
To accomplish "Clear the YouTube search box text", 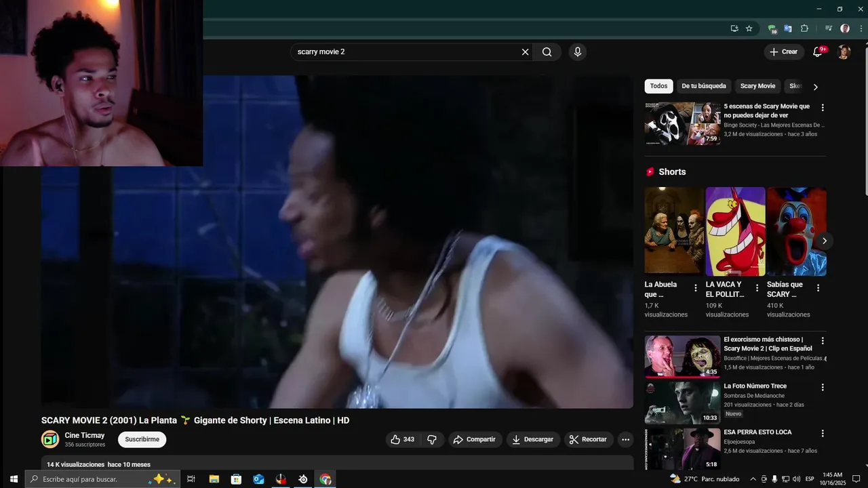I will pos(525,52).
